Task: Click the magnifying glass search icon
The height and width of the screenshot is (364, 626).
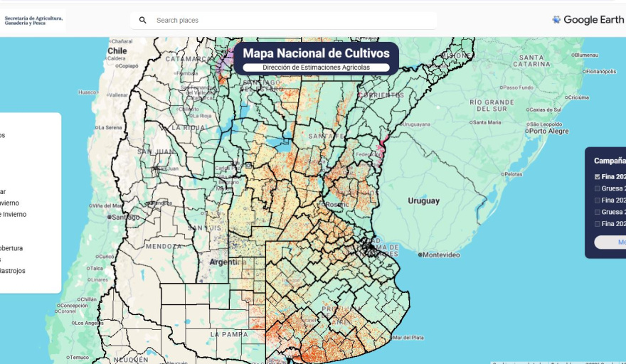Action: coord(142,21)
